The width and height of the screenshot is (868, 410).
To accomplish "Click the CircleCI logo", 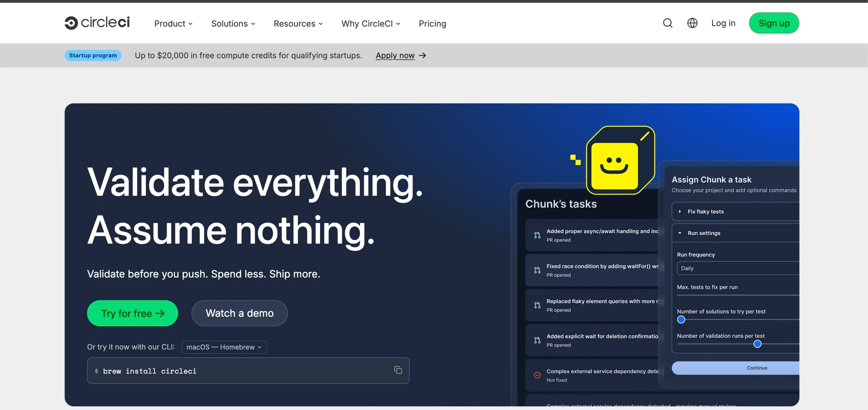I will click(x=97, y=23).
